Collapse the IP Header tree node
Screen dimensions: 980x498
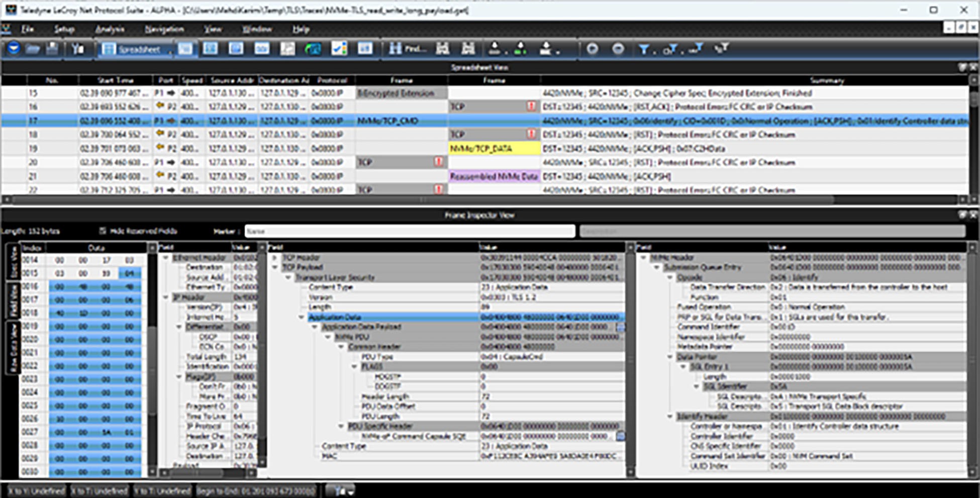(x=166, y=297)
